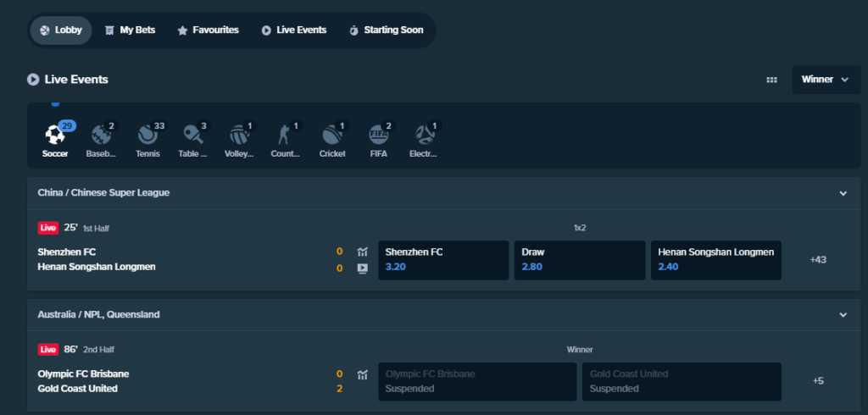Select the Table Tennis paddle icon
868x415 pixels.
[194, 135]
